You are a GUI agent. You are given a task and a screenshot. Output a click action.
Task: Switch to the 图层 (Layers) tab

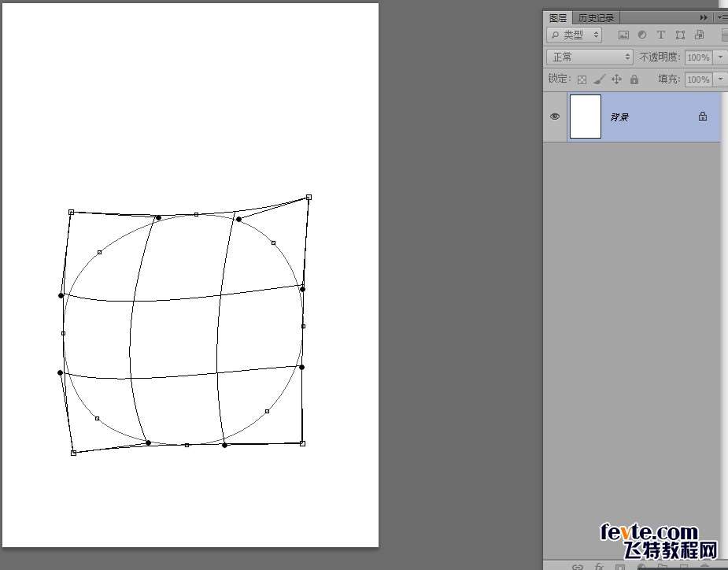click(557, 17)
